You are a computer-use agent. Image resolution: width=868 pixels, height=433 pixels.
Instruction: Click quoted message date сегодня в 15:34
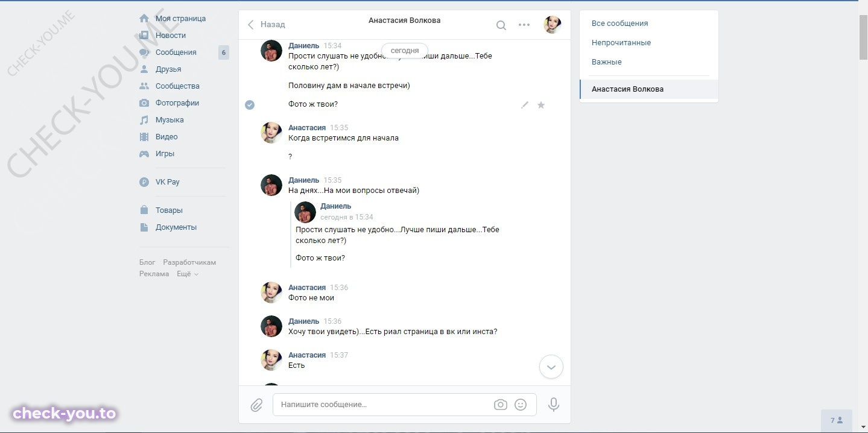[x=347, y=217]
